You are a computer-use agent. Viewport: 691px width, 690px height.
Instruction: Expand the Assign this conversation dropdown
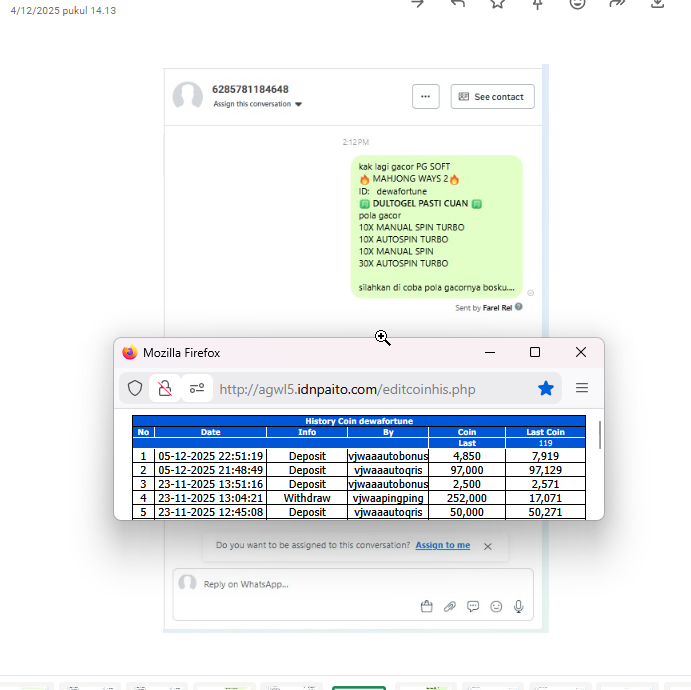point(257,104)
